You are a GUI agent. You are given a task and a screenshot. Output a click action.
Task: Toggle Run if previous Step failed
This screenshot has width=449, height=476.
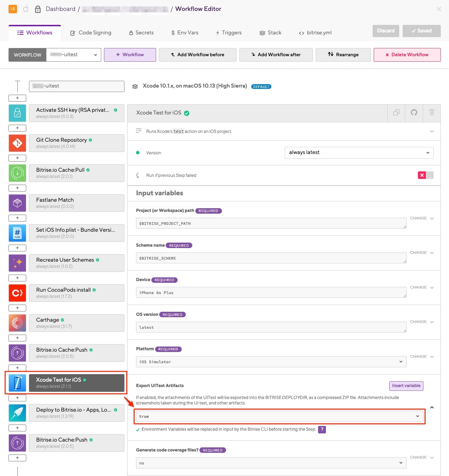(x=426, y=175)
